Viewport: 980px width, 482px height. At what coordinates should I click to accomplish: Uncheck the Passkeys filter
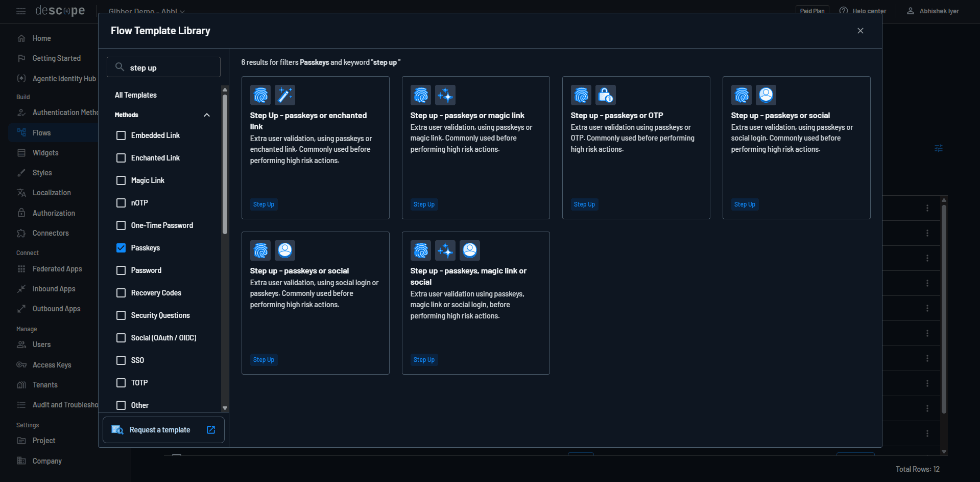(x=121, y=248)
